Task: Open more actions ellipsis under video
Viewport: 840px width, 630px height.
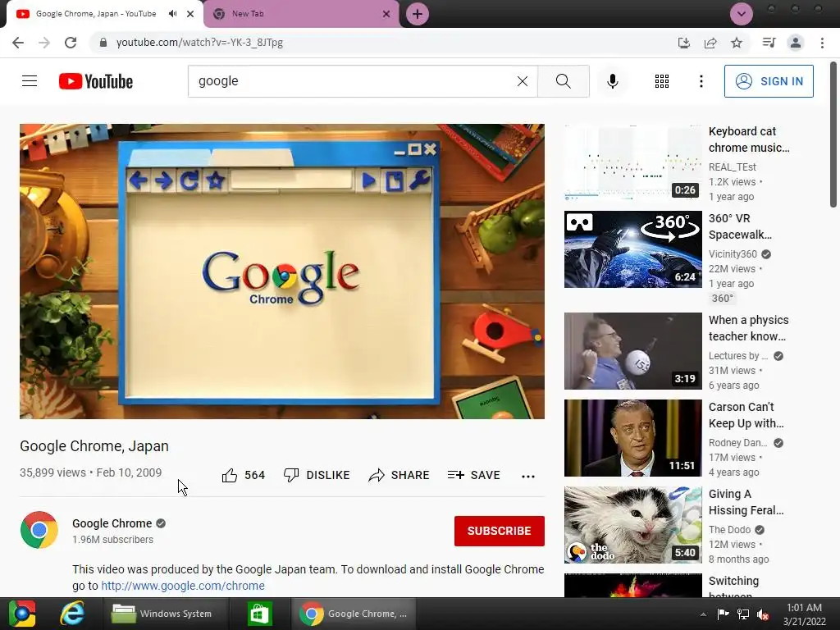Action: [528, 476]
